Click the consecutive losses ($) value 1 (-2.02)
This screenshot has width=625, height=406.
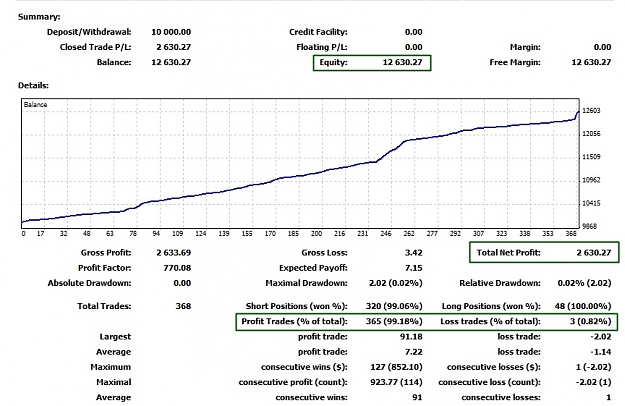(x=594, y=367)
